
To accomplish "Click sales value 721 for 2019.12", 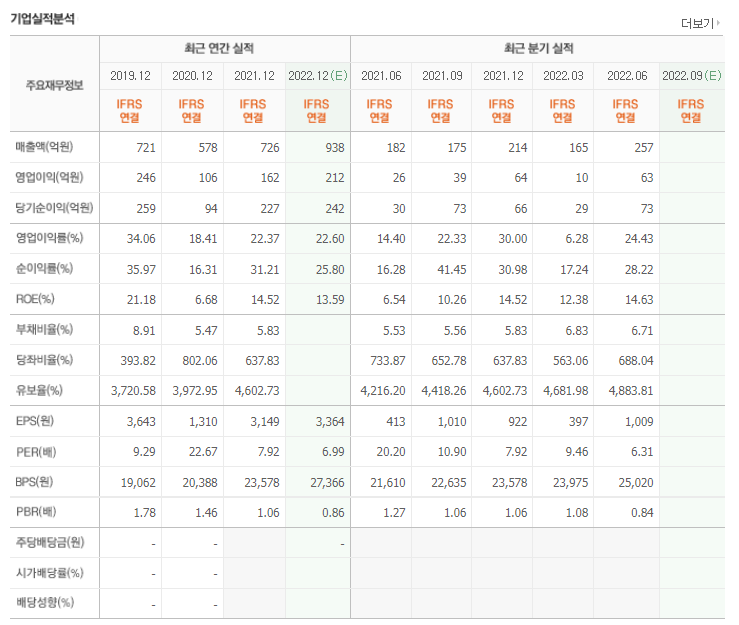I will click(x=146, y=148).
